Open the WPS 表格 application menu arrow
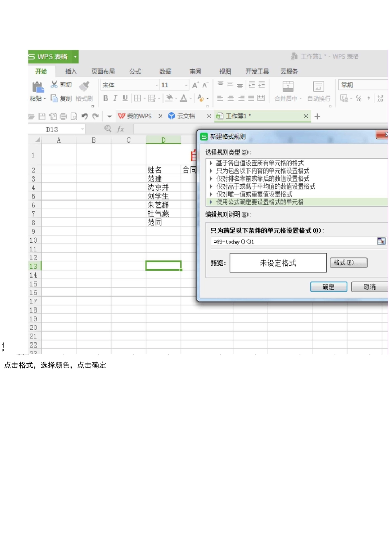392x544 pixels. click(x=75, y=57)
